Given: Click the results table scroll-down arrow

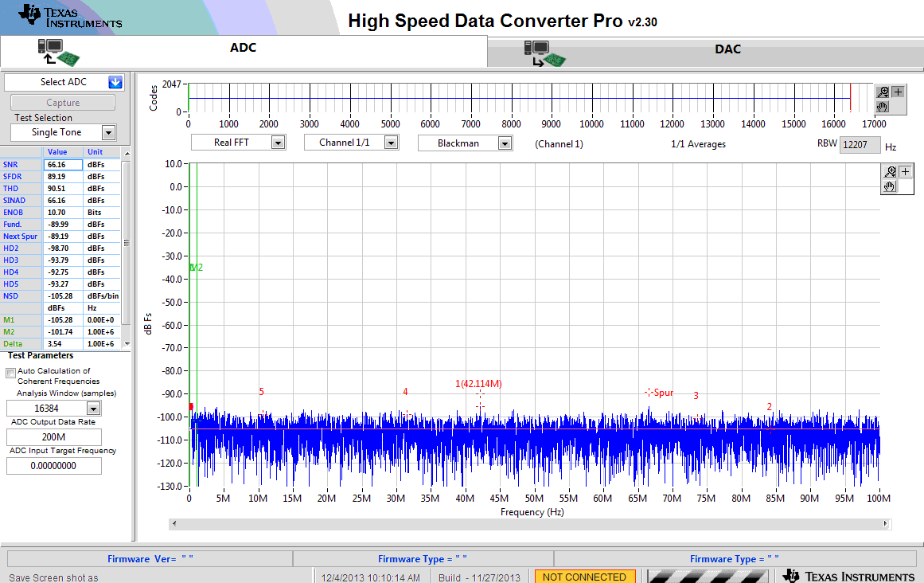Looking at the screenshot, I should tap(127, 344).
